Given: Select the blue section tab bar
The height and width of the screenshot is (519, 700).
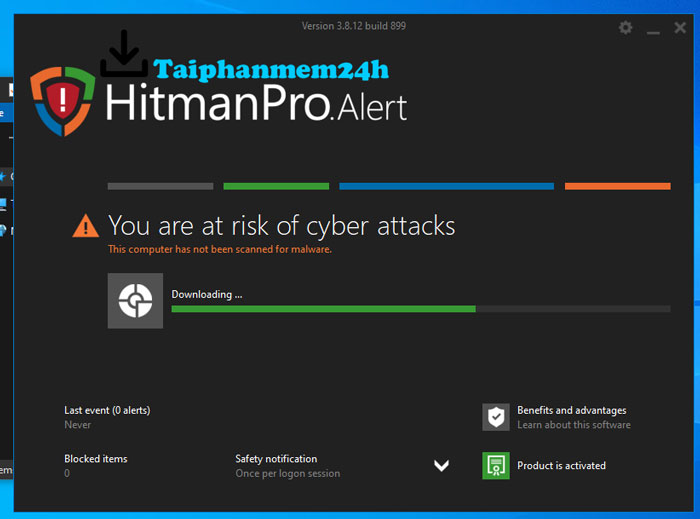Looking at the screenshot, I should coord(446,186).
